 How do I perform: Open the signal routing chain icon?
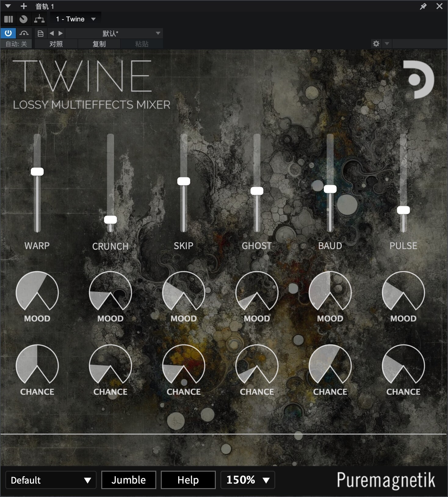39,19
